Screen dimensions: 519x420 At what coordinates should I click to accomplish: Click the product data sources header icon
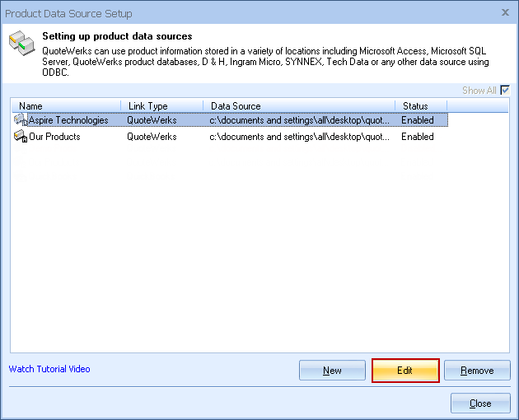[x=21, y=46]
